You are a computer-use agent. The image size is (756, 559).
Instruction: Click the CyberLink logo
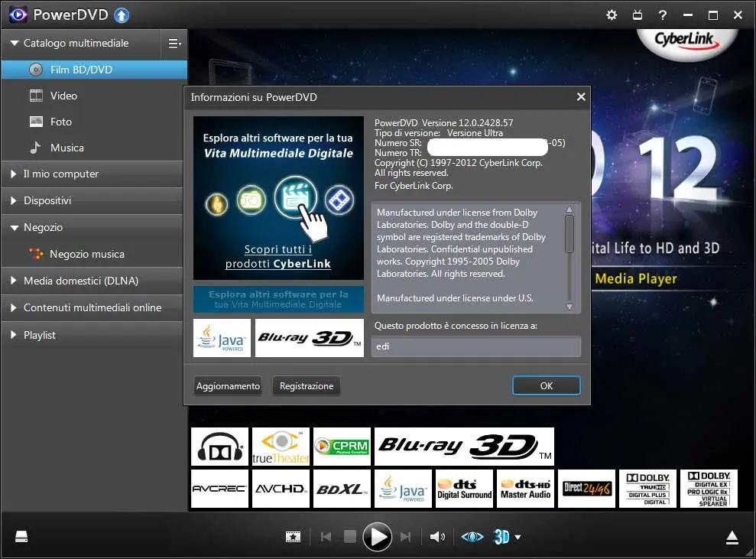coord(686,41)
